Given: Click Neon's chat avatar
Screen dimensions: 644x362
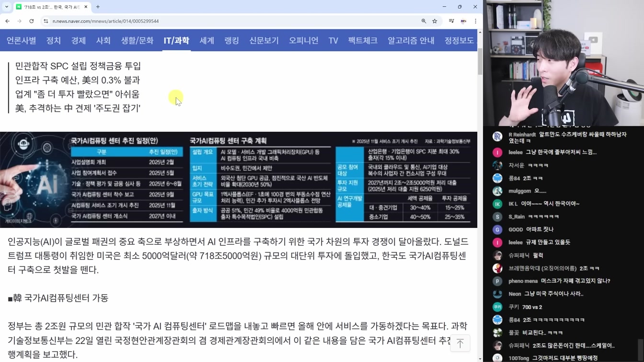Looking at the screenshot, I should point(497,294).
